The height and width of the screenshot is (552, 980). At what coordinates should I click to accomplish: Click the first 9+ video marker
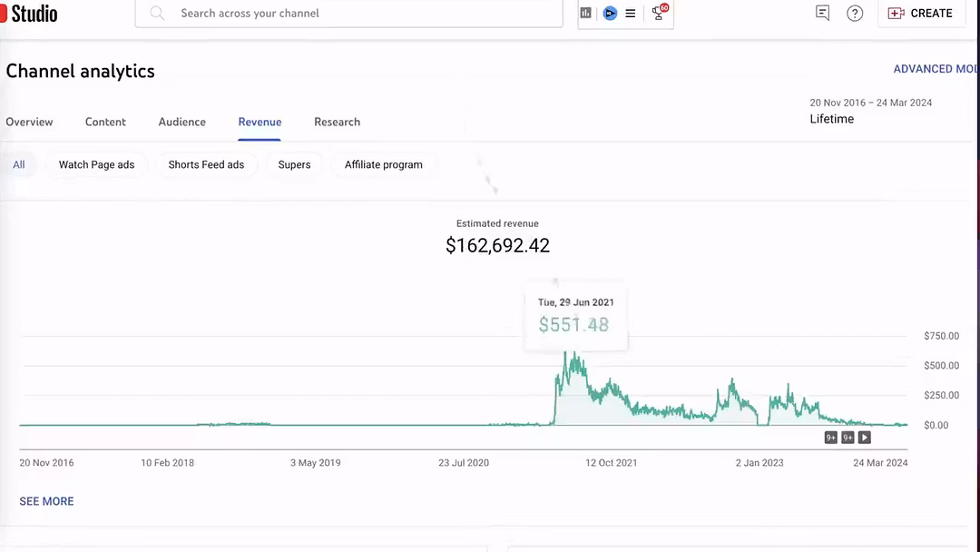pyautogui.click(x=830, y=438)
